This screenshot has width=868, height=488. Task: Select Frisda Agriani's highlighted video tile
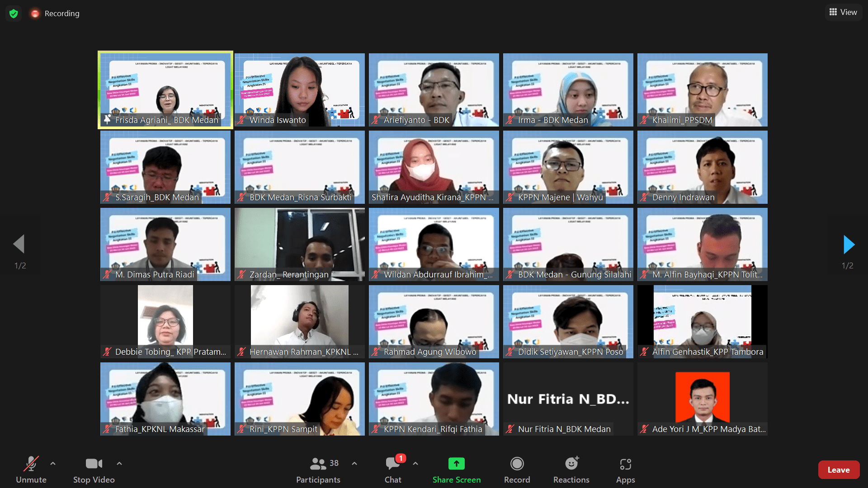coord(165,90)
